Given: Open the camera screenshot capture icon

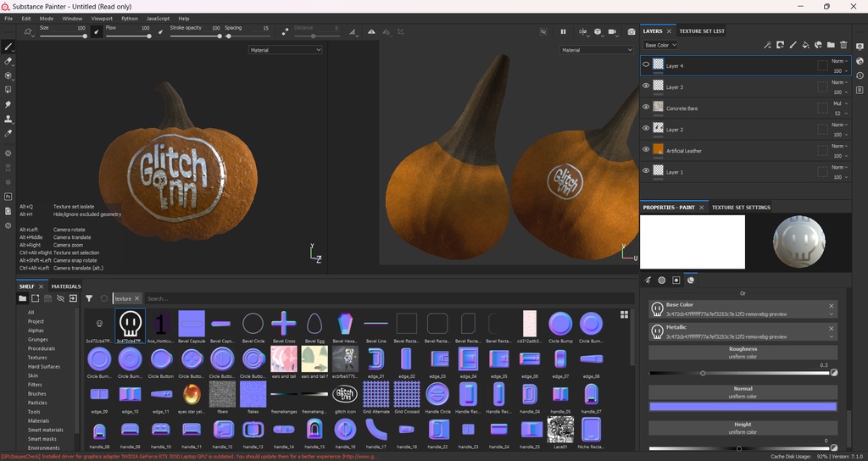Looking at the screenshot, I should point(631,31).
